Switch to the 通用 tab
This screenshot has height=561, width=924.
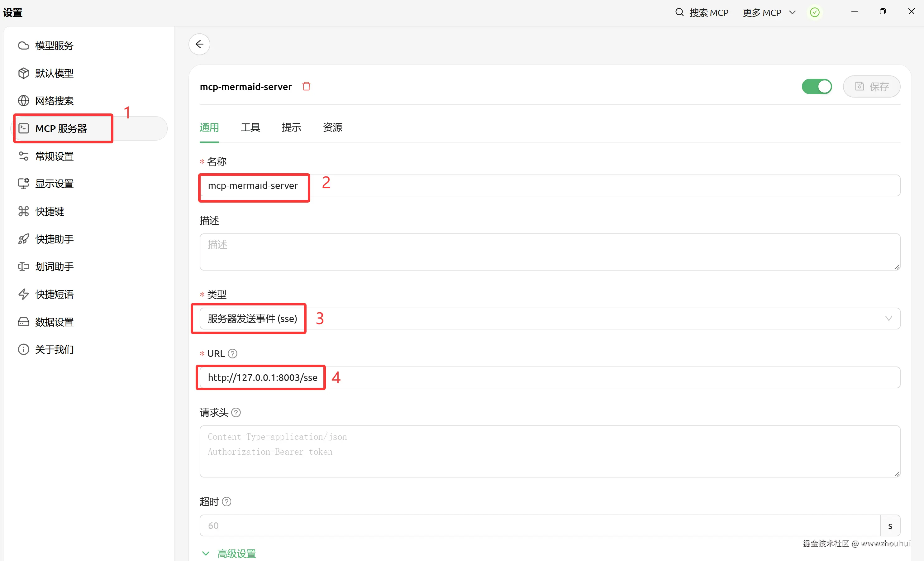[x=209, y=127]
